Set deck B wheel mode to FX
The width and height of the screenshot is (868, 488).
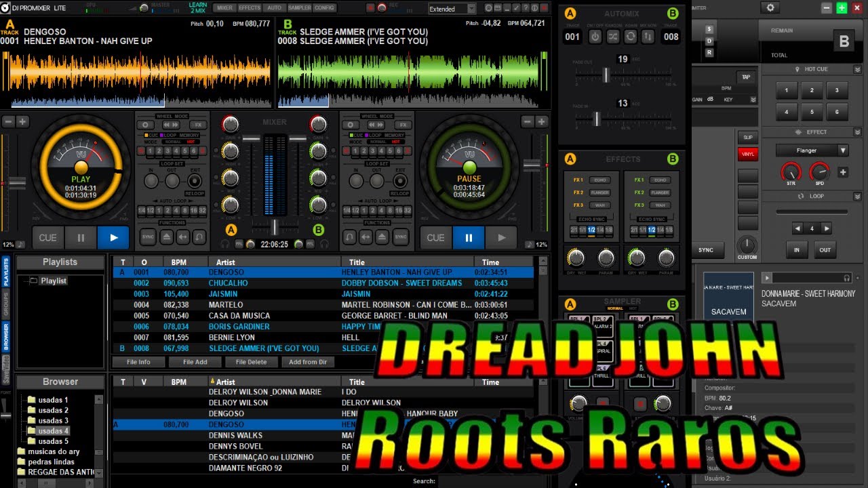[403, 125]
